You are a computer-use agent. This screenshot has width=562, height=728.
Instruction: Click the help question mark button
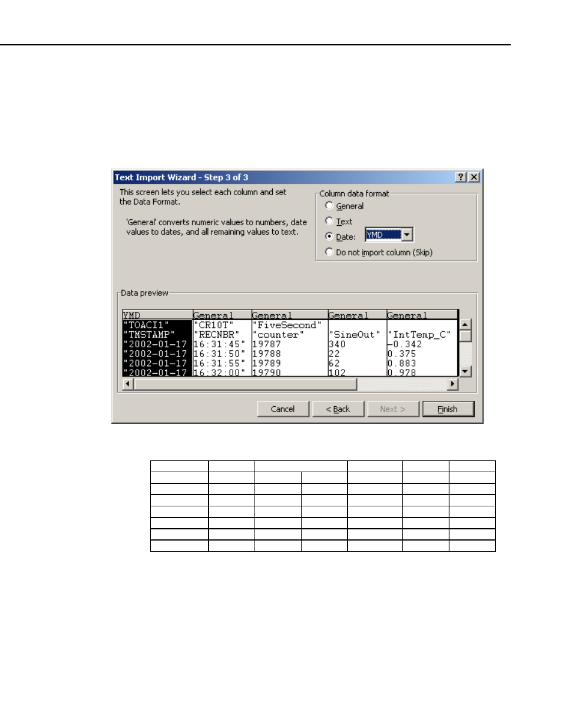461,177
